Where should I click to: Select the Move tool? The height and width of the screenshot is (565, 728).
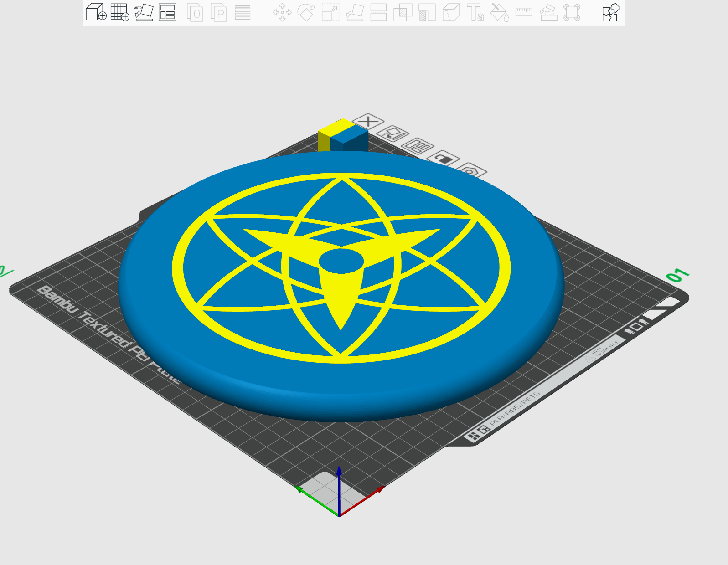pos(283,12)
